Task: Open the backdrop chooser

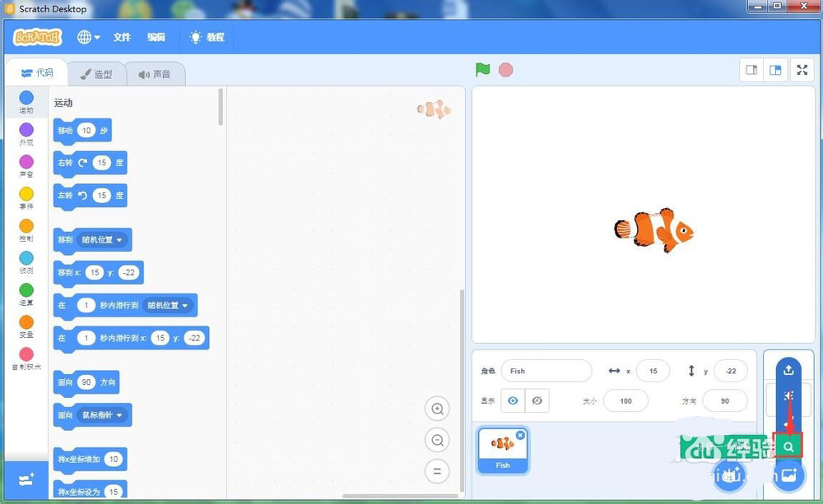Action: (788, 475)
